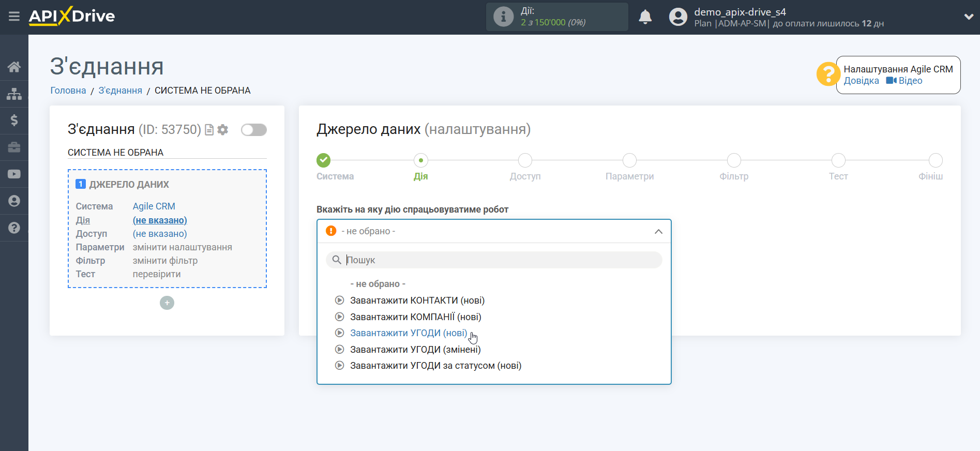
Task: Open the help question sidebar icon
Action: click(x=14, y=228)
